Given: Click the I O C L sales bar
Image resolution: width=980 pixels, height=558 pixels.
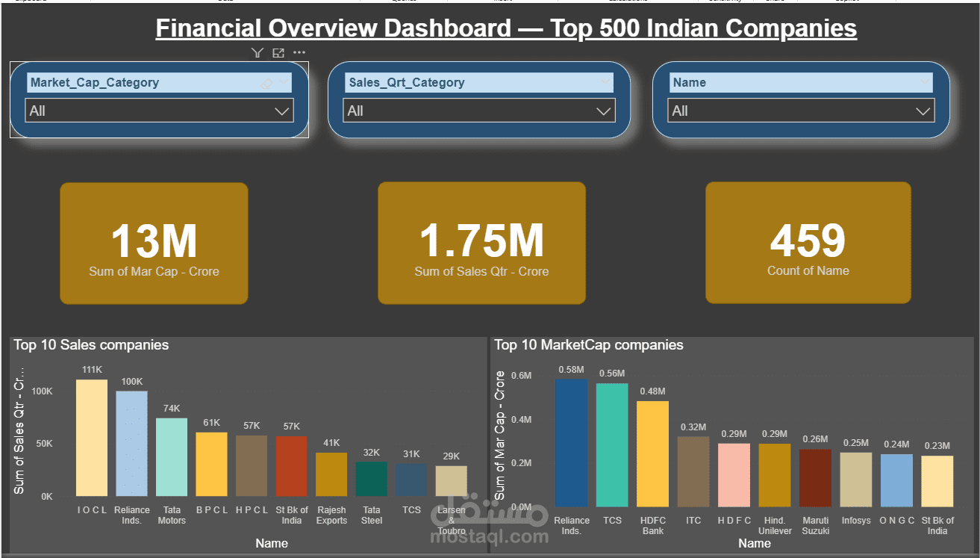Looking at the screenshot, I should coord(92,438).
